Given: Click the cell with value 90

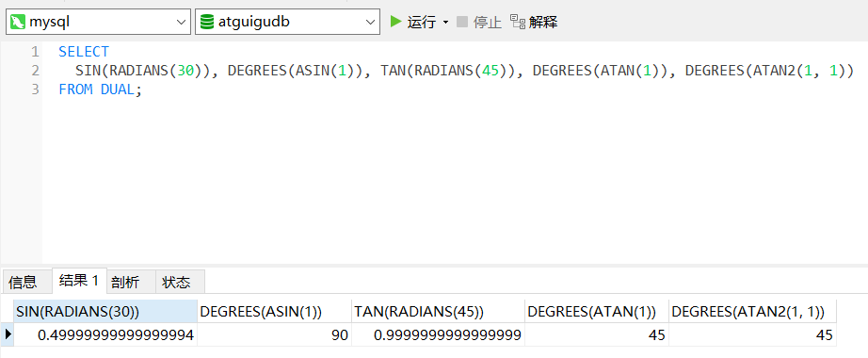Looking at the screenshot, I should tap(274, 335).
